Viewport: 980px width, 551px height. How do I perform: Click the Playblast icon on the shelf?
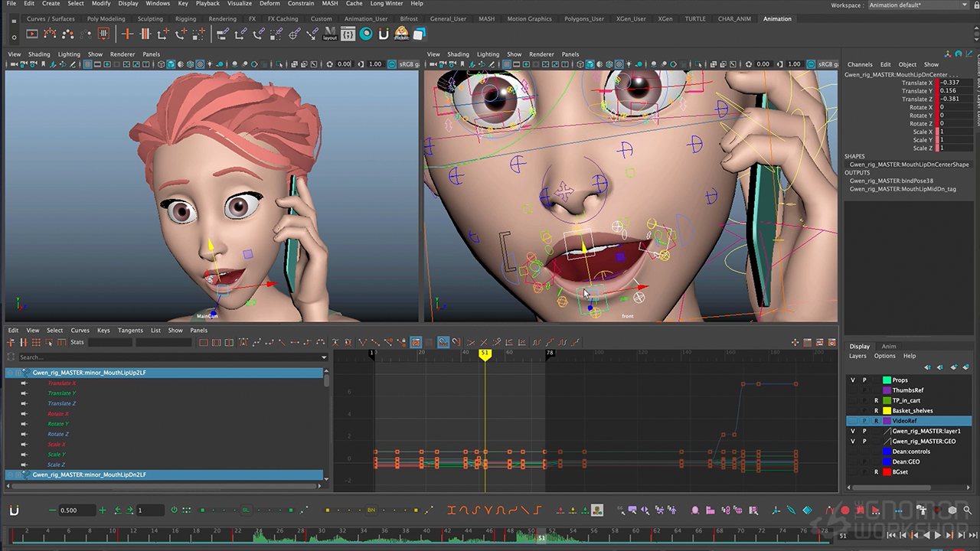[x=32, y=34]
